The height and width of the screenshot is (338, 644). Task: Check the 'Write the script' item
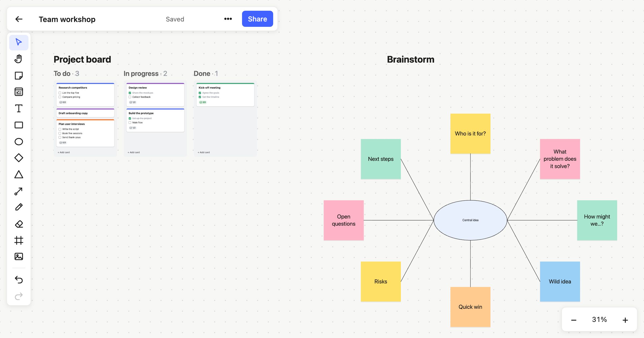[x=60, y=129]
